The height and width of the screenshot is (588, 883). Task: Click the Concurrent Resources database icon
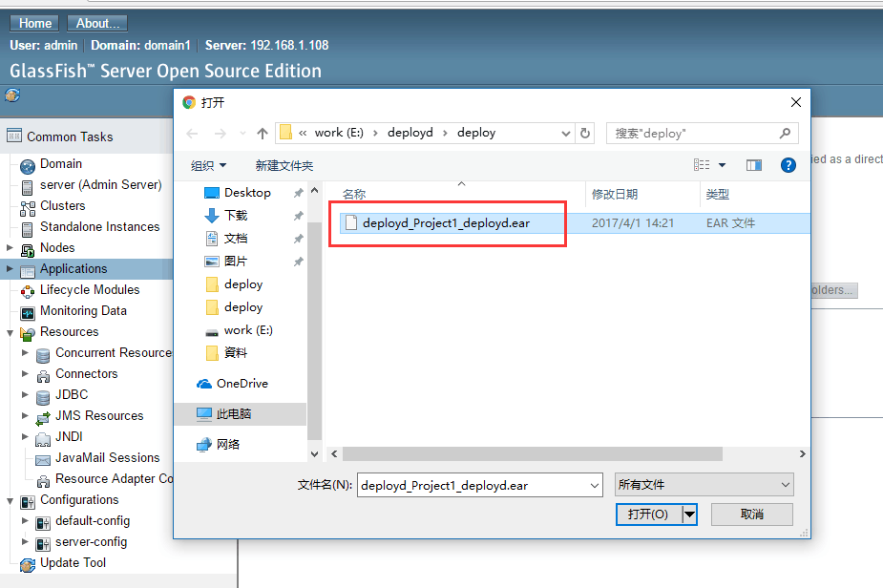tap(42, 355)
